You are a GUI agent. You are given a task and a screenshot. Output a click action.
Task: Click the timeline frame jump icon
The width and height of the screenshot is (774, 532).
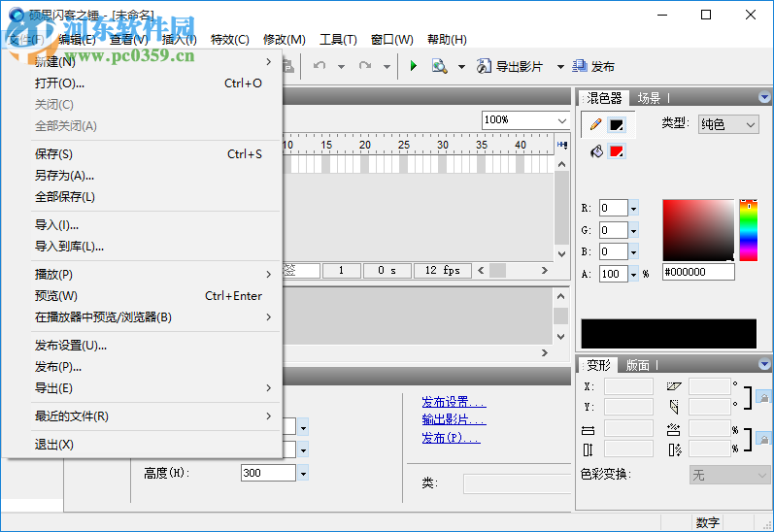coord(561,145)
